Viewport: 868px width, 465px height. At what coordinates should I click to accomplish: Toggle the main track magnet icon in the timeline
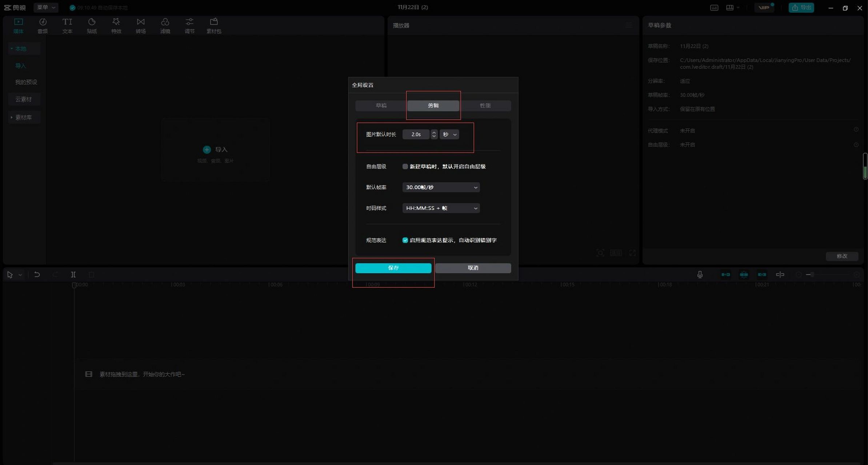[726, 275]
